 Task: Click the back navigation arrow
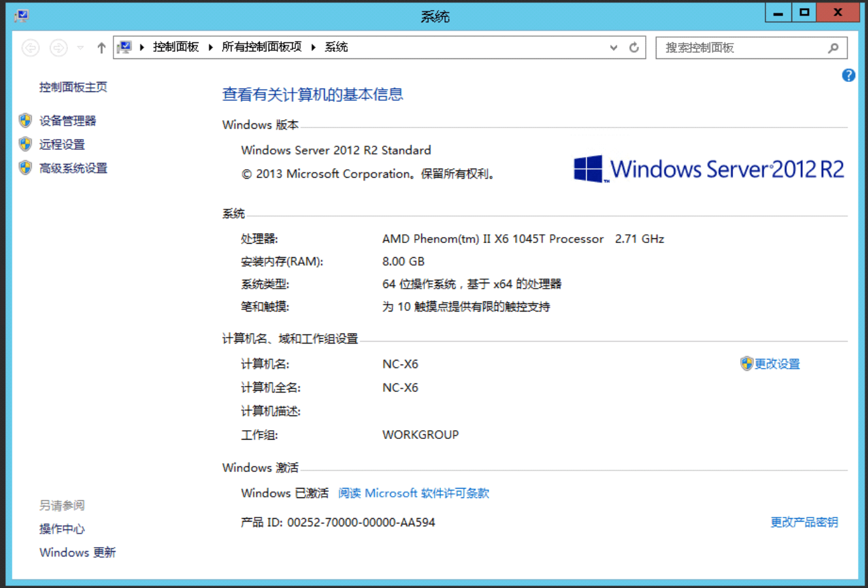(x=31, y=48)
